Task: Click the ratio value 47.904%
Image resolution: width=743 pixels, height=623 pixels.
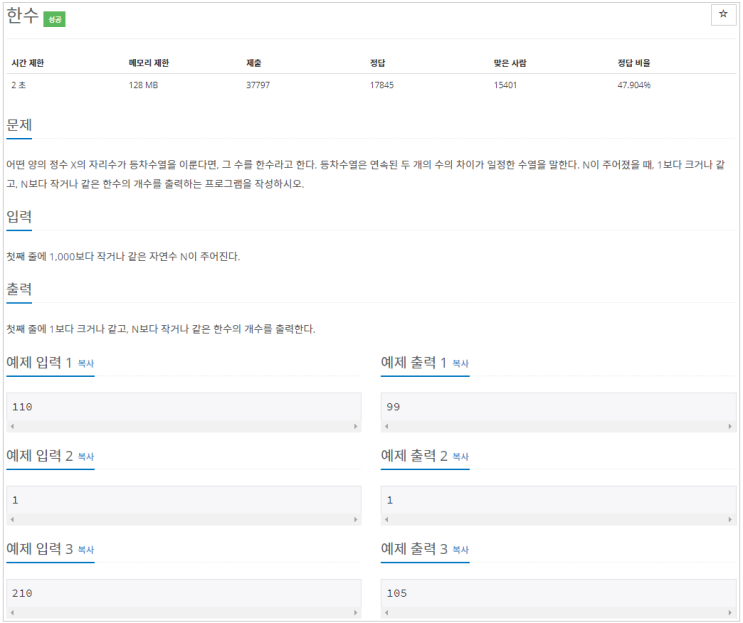Action: [634, 85]
